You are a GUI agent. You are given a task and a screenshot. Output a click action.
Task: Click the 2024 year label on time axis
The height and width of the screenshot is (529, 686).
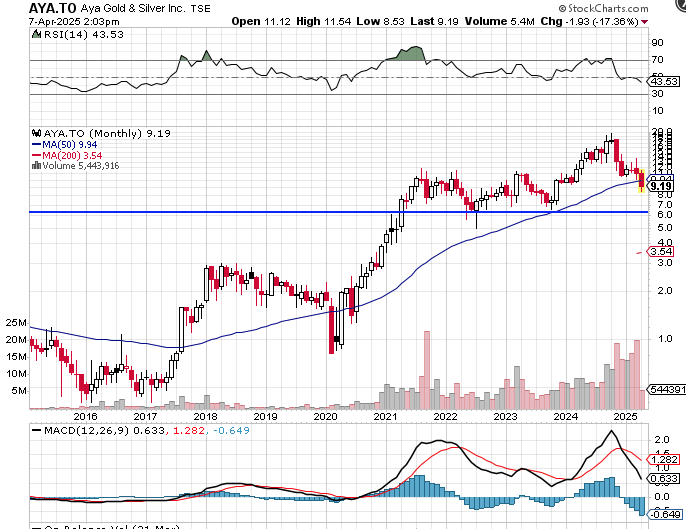click(x=566, y=417)
